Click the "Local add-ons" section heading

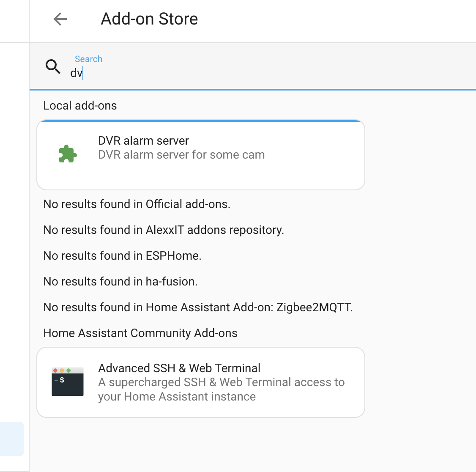[80, 106]
